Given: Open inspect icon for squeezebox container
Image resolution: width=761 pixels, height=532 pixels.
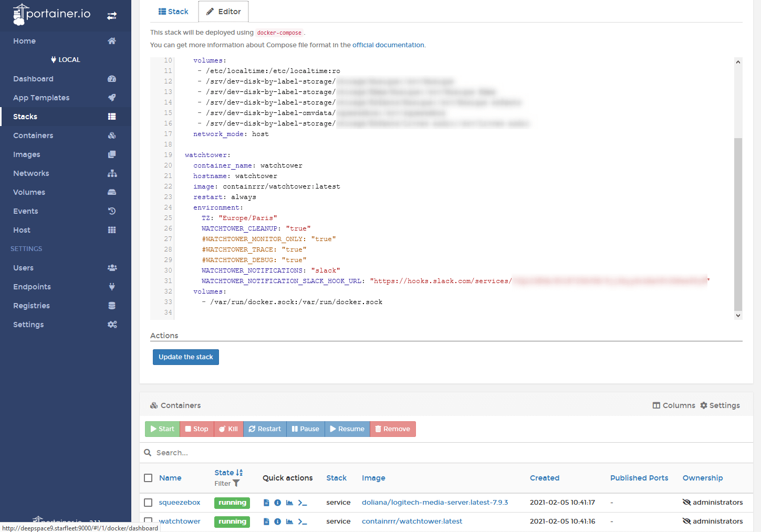Looking at the screenshot, I should tap(277, 503).
